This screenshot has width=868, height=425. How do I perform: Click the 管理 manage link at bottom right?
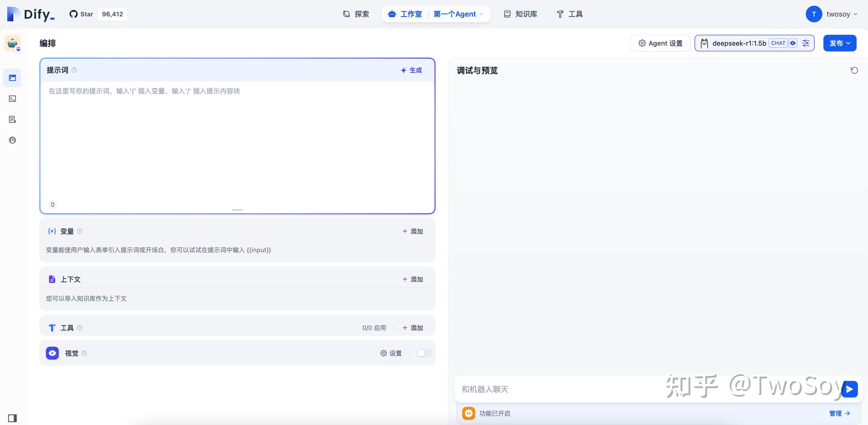(x=836, y=413)
